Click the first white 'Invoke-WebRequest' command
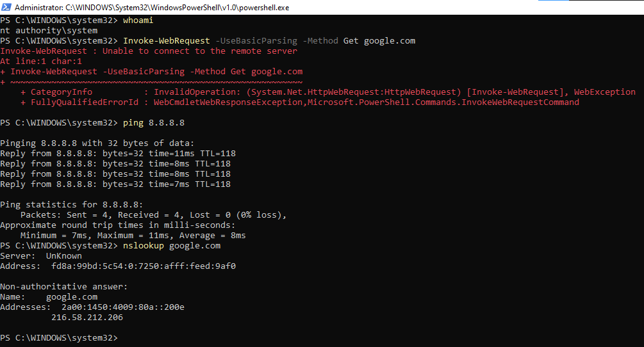 pyautogui.click(x=167, y=40)
